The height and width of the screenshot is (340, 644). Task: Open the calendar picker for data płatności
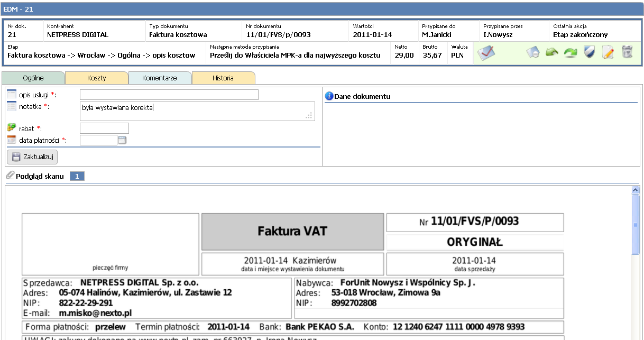coord(122,140)
